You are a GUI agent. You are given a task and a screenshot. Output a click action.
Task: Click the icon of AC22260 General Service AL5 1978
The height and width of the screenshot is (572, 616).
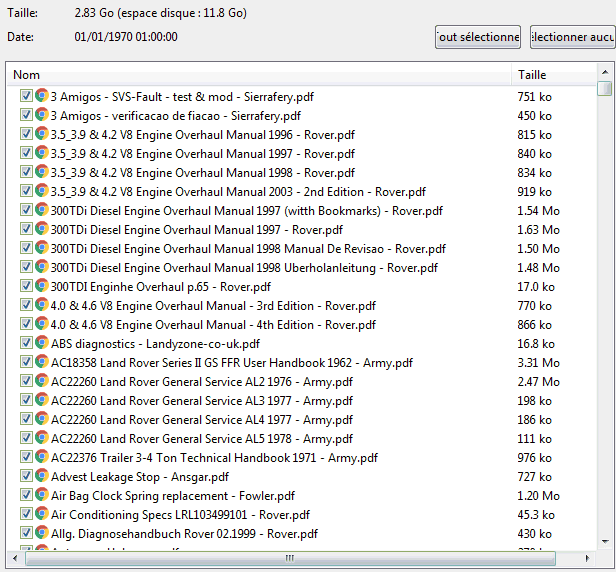pyautogui.click(x=42, y=438)
